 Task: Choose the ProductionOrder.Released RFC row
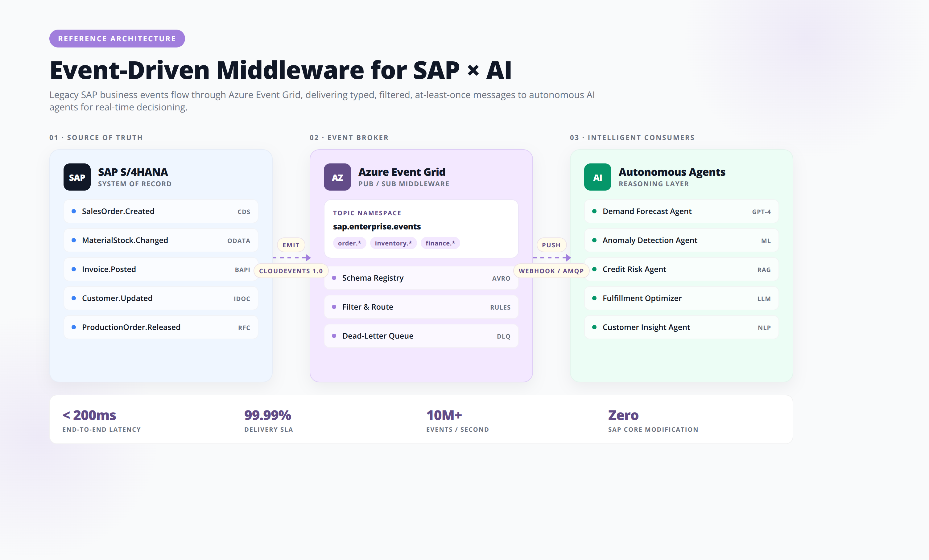pyautogui.click(x=161, y=327)
